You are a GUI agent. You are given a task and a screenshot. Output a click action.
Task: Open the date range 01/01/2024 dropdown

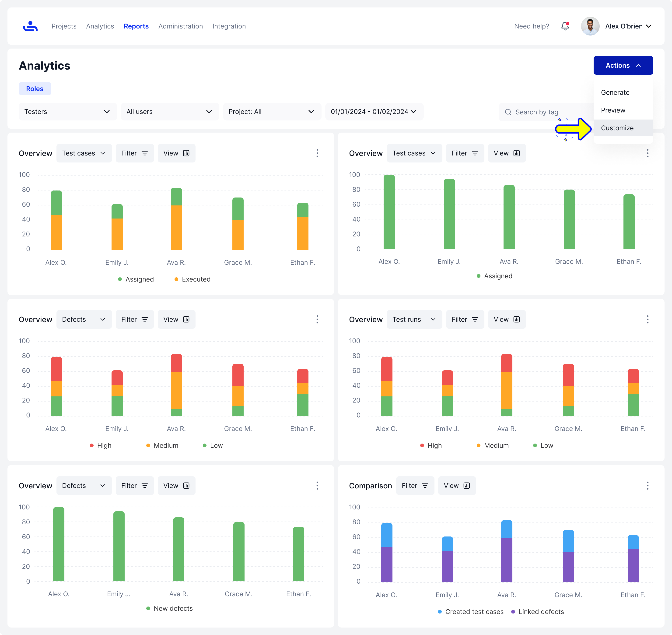tap(374, 112)
